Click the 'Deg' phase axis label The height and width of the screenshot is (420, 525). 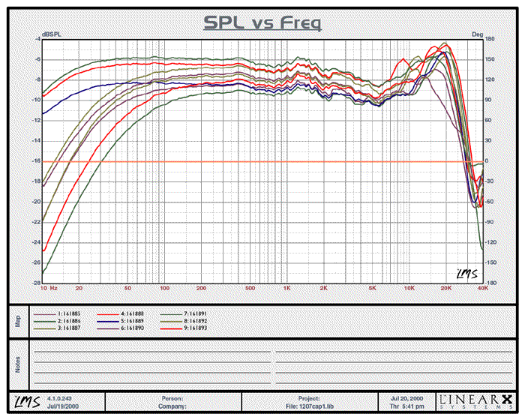pyautogui.click(x=477, y=34)
